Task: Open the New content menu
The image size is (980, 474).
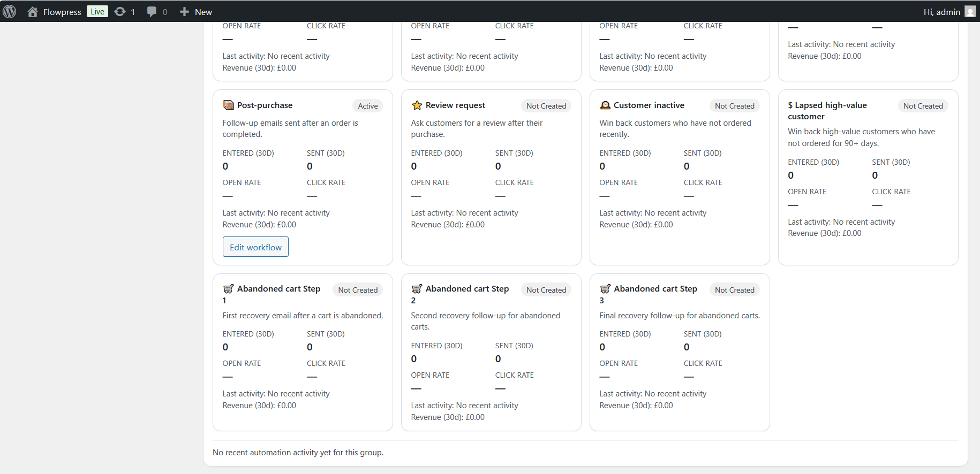Action: click(195, 11)
